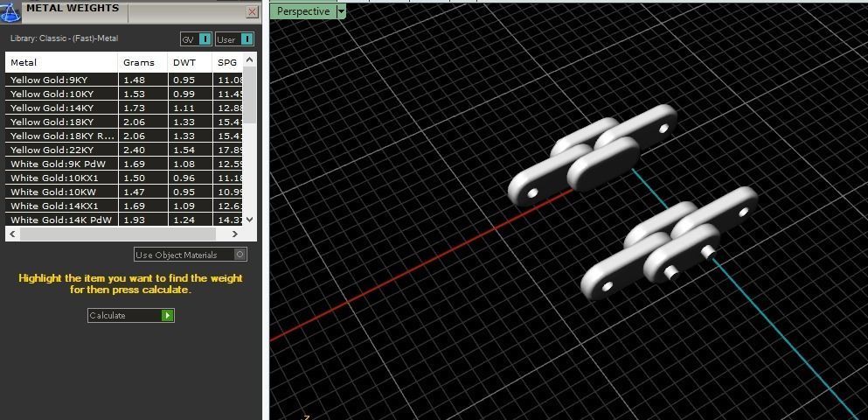868x420 pixels.
Task: Toggle the User library switch
Action: click(x=247, y=39)
